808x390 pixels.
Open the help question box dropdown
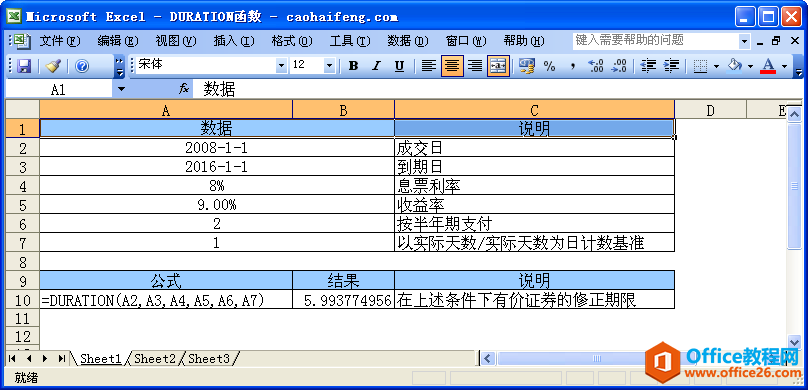click(745, 41)
